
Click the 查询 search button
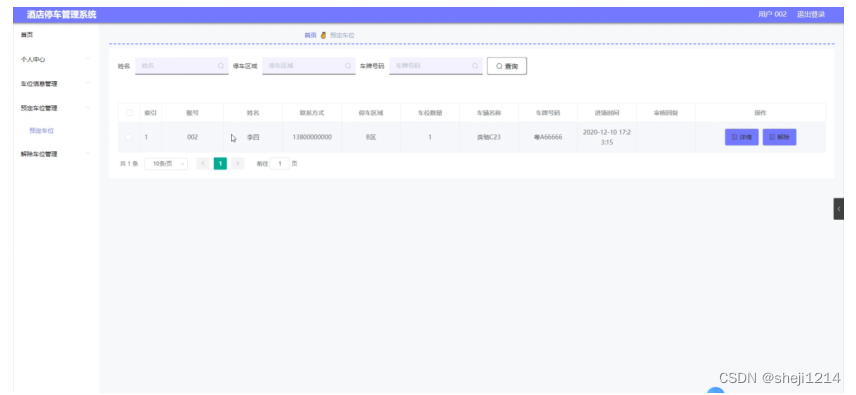507,66
